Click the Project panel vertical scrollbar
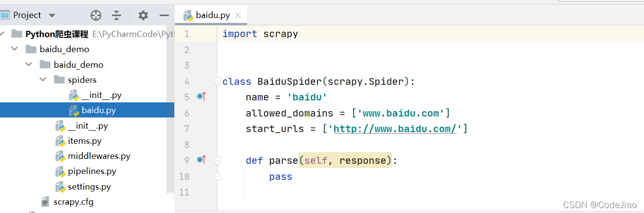This screenshot has height=213, width=644. coord(171,112)
